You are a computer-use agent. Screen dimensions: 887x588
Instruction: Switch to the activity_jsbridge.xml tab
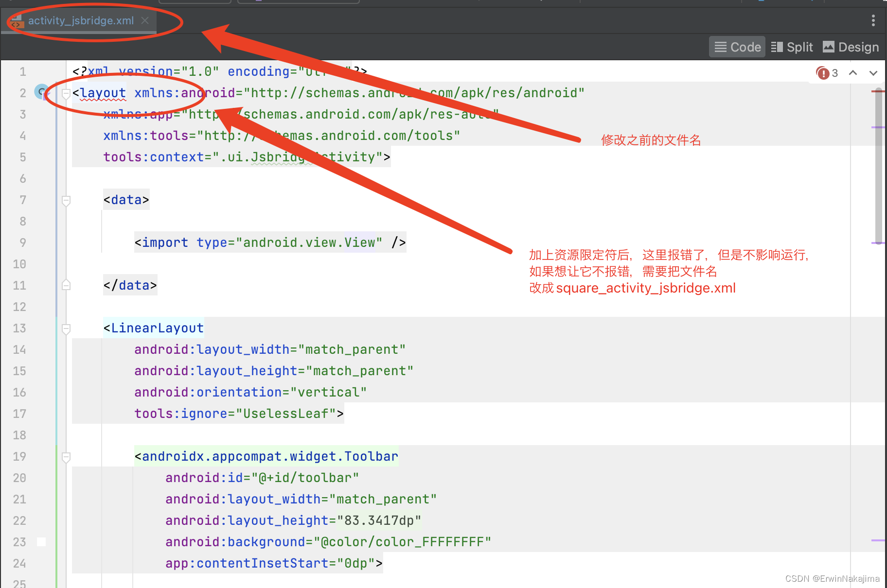(81, 21)
